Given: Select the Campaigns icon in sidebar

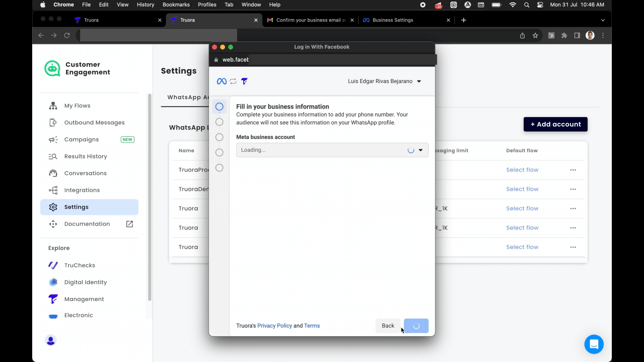Looking at the screenshot, I should tap(53, 139).
